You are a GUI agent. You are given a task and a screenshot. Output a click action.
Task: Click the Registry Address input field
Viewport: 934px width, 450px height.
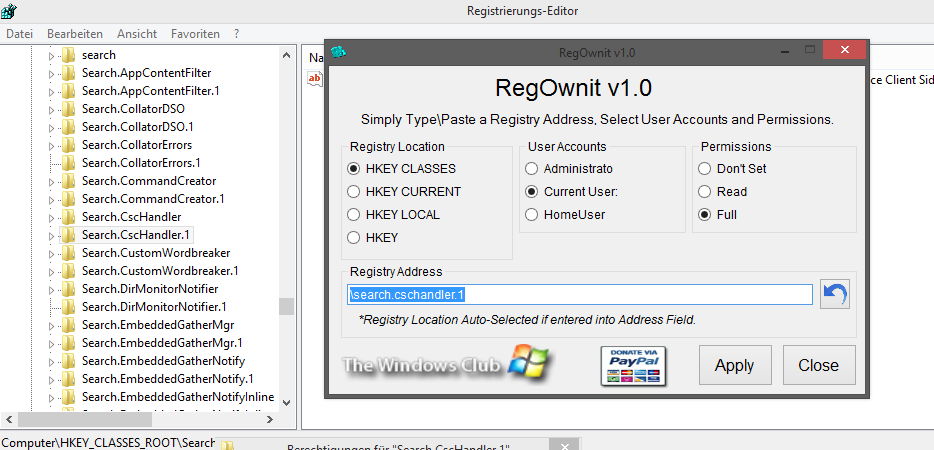580,294
